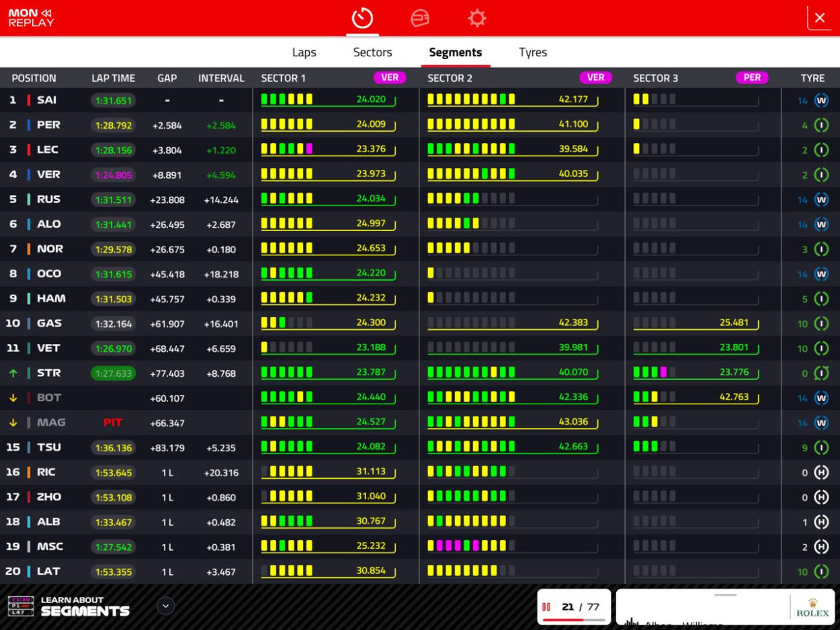Pause the replay playback
The image size is (840, 630).
point(546,607)
